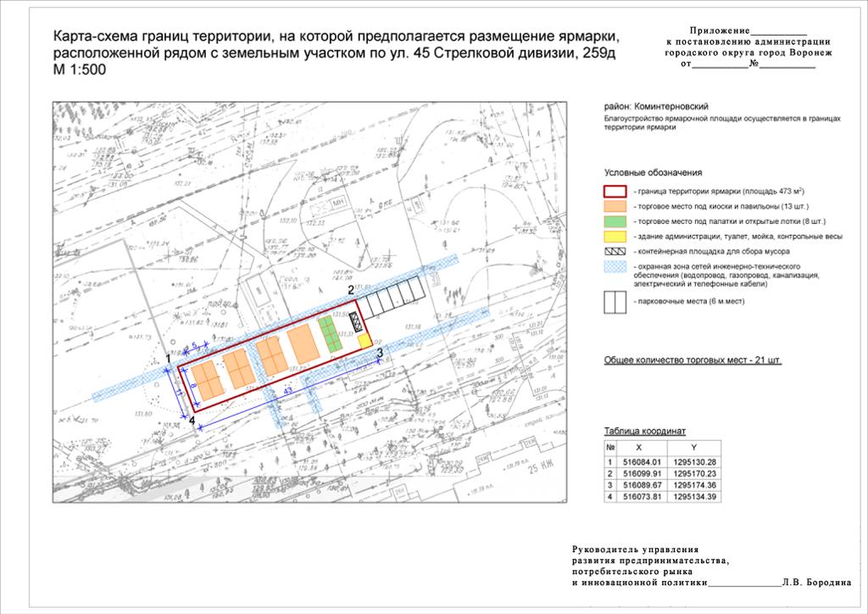Click the red fair-boundary symbol in legend
Image resolution: width=868 pixels, height=614 pixels.
[615, 191]
